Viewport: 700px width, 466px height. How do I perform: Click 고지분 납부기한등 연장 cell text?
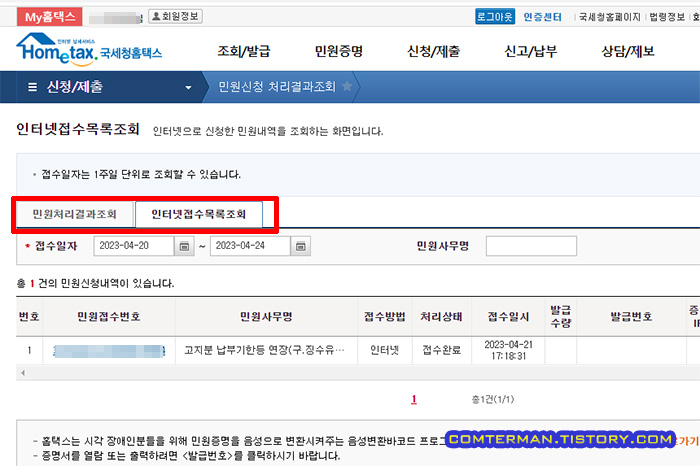(264, 350)
